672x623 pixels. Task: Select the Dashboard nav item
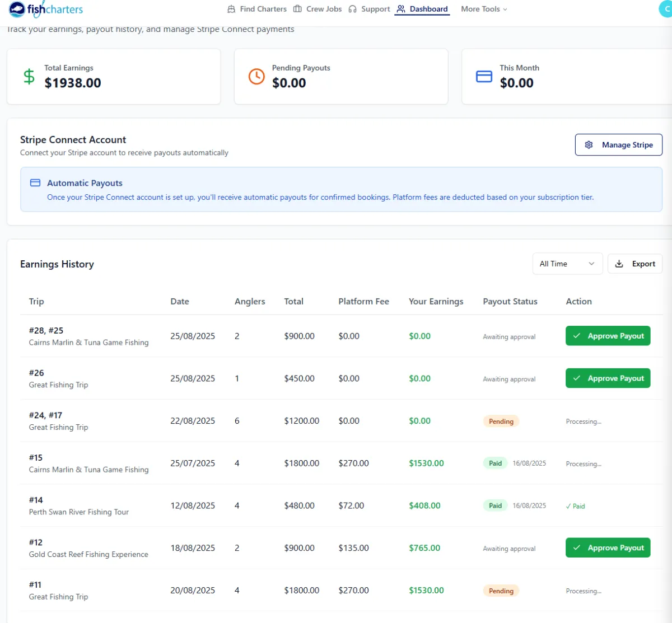pos(422,9)
